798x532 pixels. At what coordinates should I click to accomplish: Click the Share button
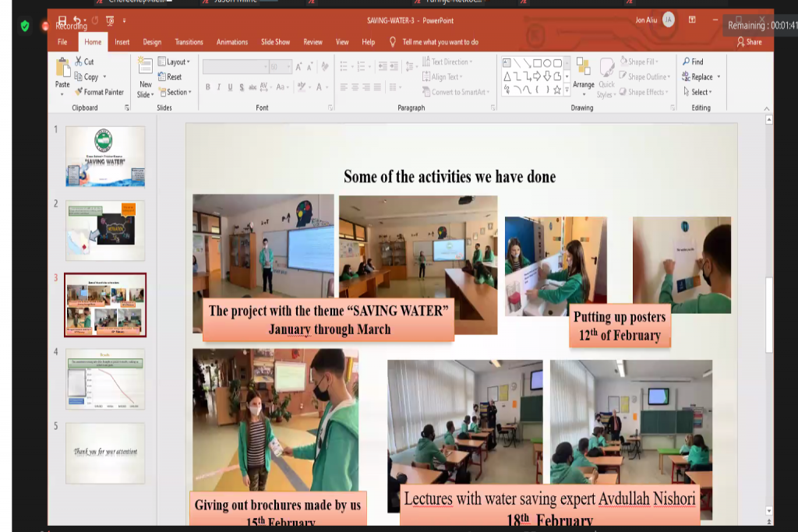[x=749, y=42]
